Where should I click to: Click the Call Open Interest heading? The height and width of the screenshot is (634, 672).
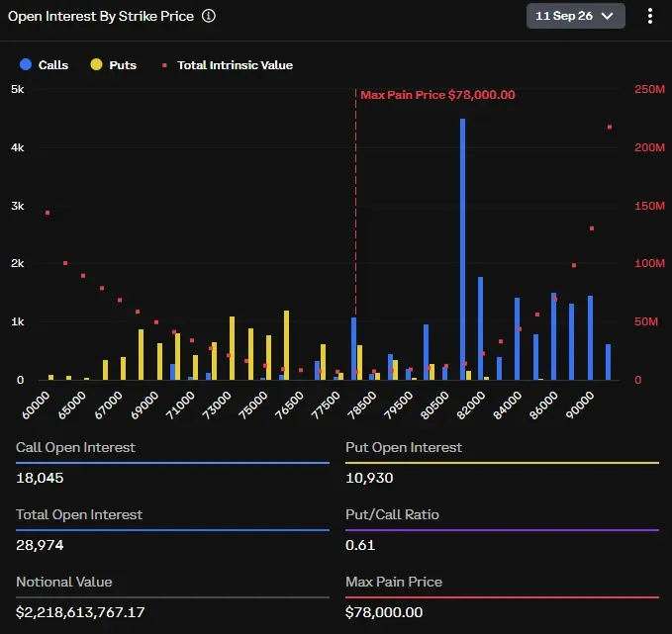pos(75,447)
